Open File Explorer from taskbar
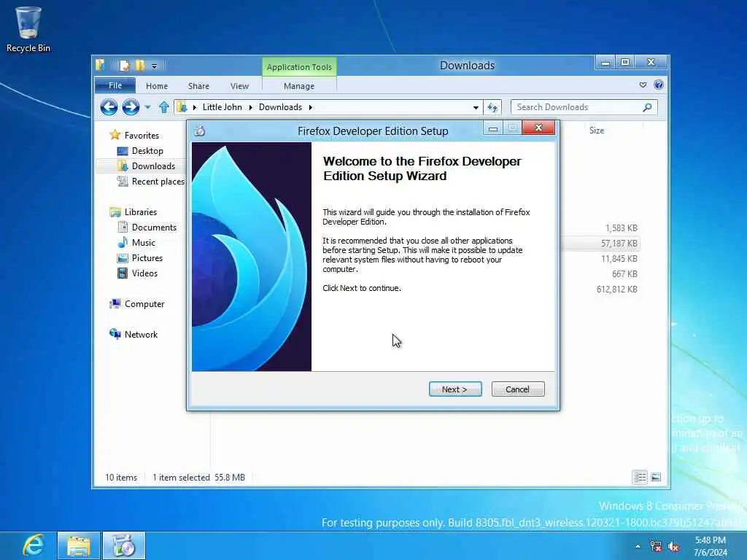The image size is (747, 560). [x=79, y=545]
